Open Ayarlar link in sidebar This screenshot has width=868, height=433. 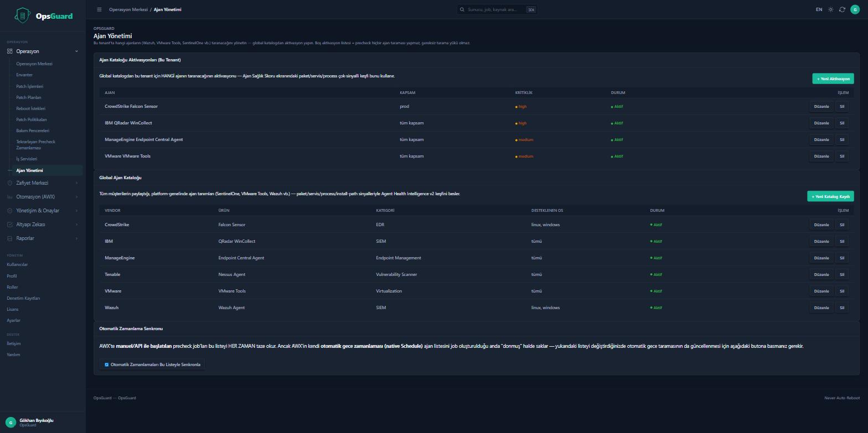[x=13, y=320]
